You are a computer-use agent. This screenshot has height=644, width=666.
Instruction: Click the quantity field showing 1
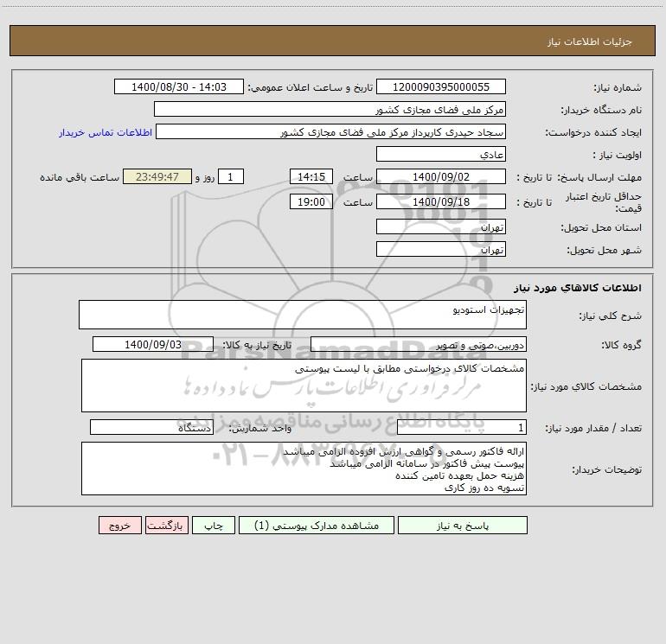coord(462,427)
